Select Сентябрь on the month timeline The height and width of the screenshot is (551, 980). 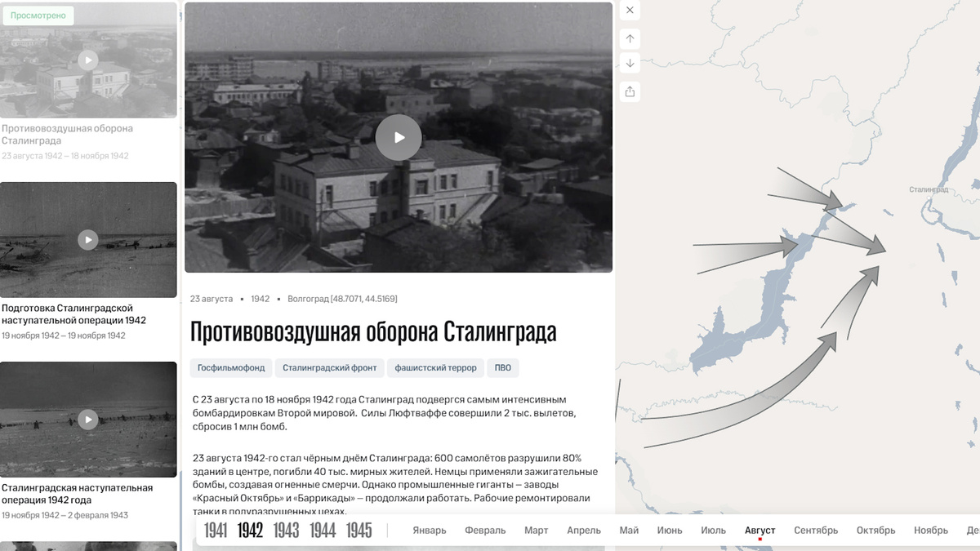click(816, 531)
